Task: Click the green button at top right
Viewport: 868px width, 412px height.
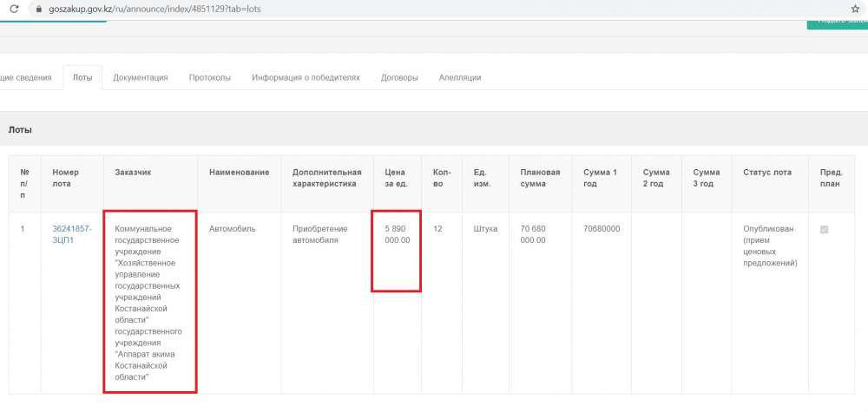Action: (x=838, y=21)
